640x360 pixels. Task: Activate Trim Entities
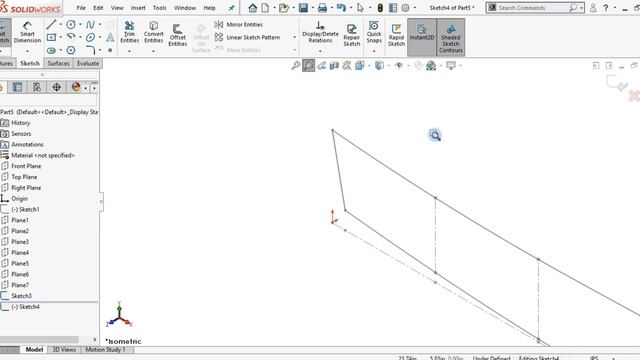tap(129, 32)
